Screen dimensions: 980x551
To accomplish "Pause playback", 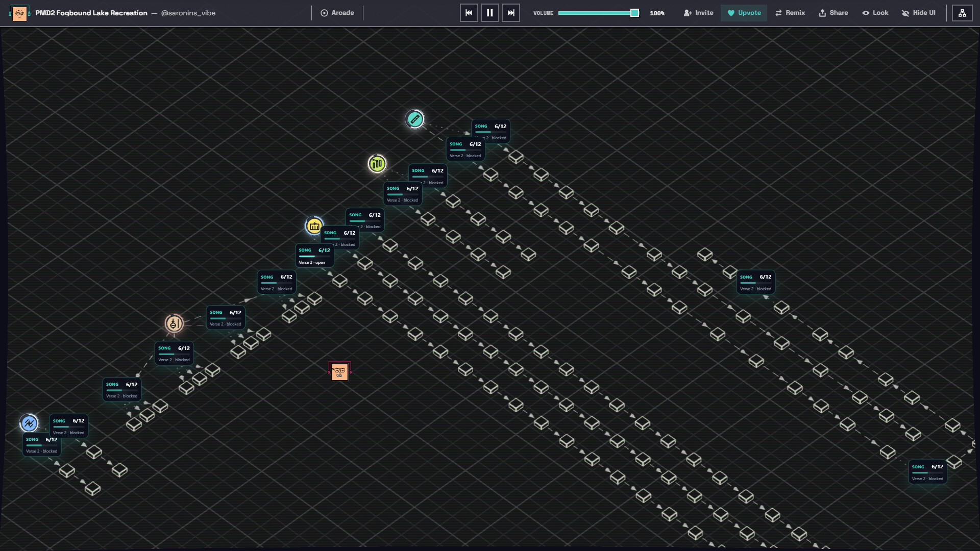I will click(490, 13).
